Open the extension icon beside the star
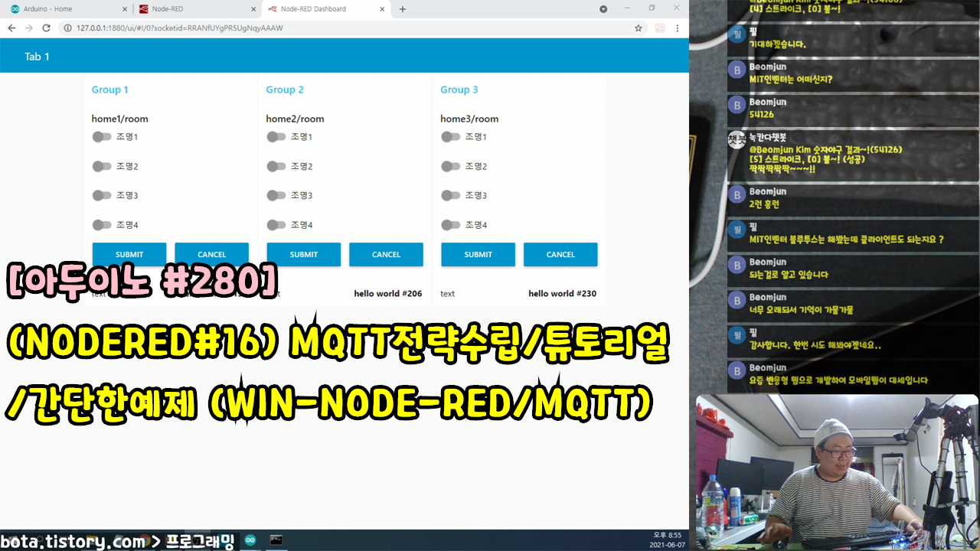 point(660,28)
